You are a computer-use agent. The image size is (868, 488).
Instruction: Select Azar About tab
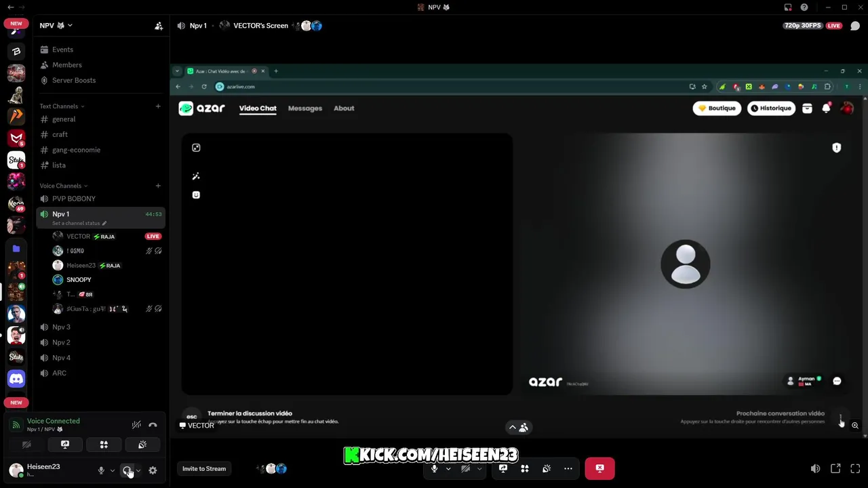pos(344,108)
